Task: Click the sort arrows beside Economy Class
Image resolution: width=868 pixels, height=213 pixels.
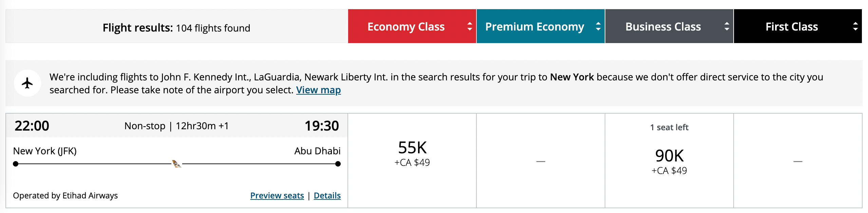Action: pos(470,26)
